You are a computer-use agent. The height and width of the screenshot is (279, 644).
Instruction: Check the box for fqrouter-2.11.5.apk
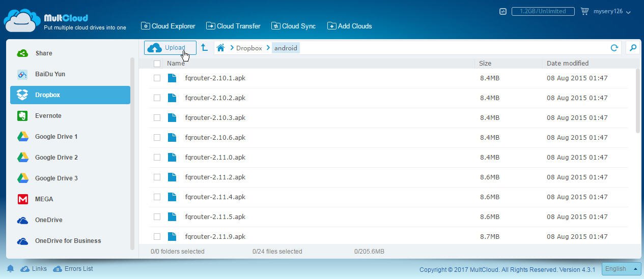coord(157,216)
